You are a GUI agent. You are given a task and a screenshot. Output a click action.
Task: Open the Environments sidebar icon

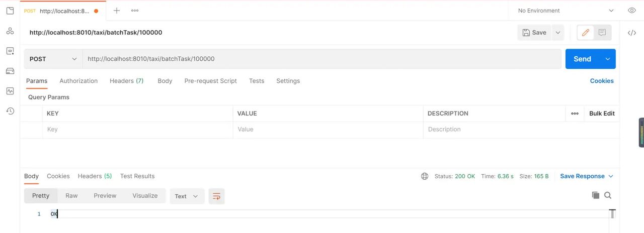click(10, 51)
